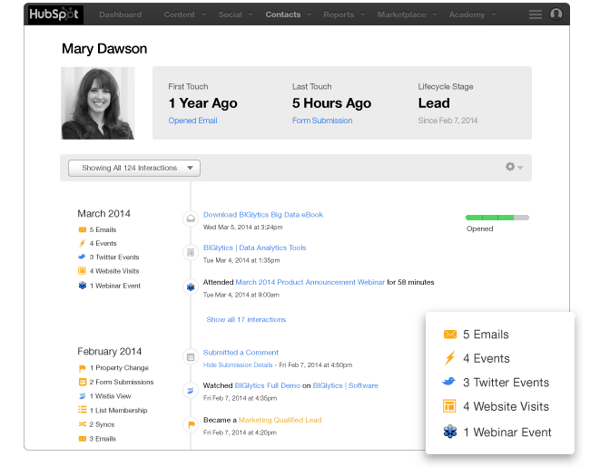Click the Opened Email link

click(193, 120)
